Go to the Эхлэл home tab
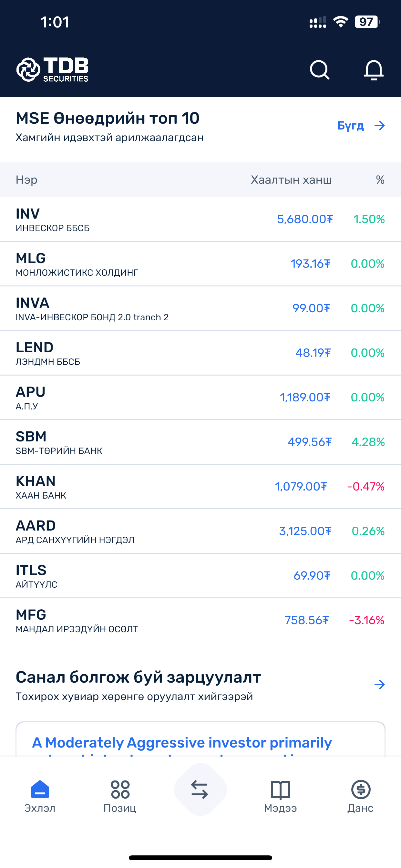The height and width of the screenshot is (868, 401). point(40,796)
